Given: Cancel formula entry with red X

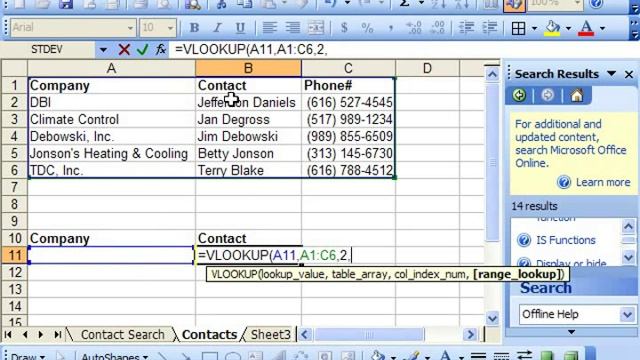Looking at the screenshot, I should click(x=124, y=50).
